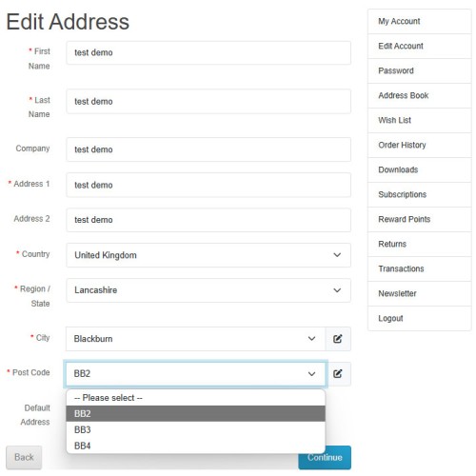Click the Continue button

325,457
